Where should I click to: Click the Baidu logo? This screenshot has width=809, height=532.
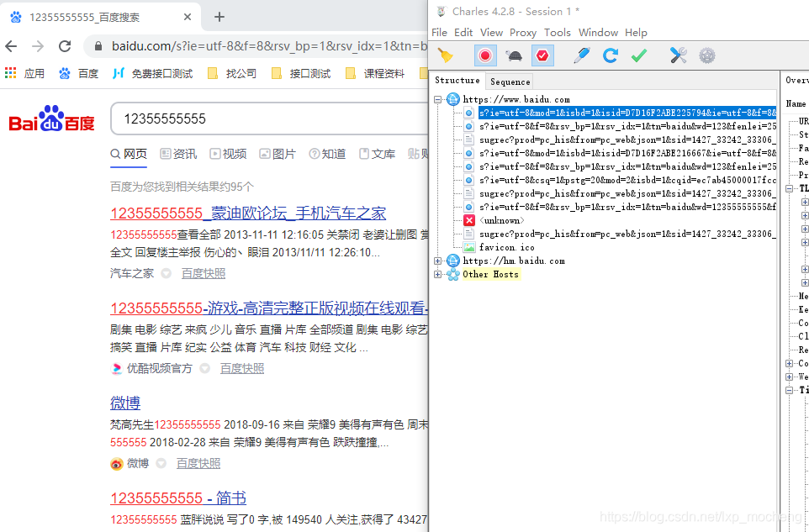click(x=51, y=119)
